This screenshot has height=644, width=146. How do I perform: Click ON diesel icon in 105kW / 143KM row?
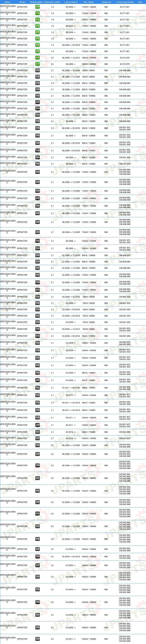point(38,438)
